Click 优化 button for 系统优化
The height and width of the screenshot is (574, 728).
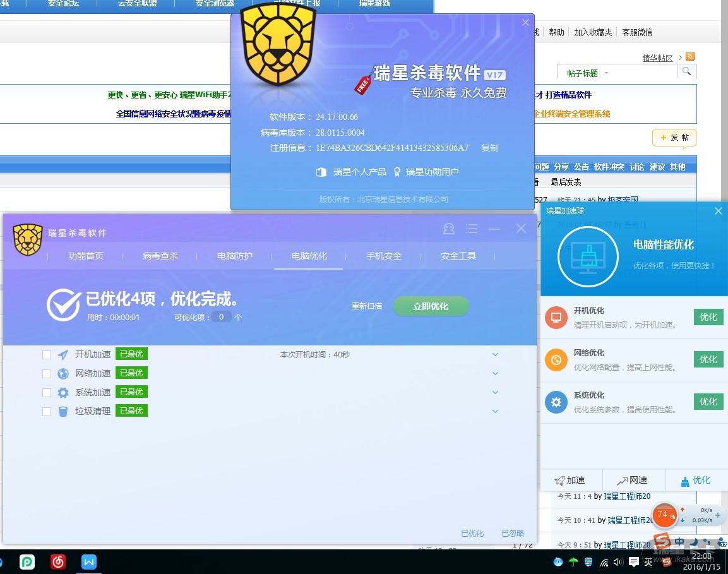coord(708,402)
